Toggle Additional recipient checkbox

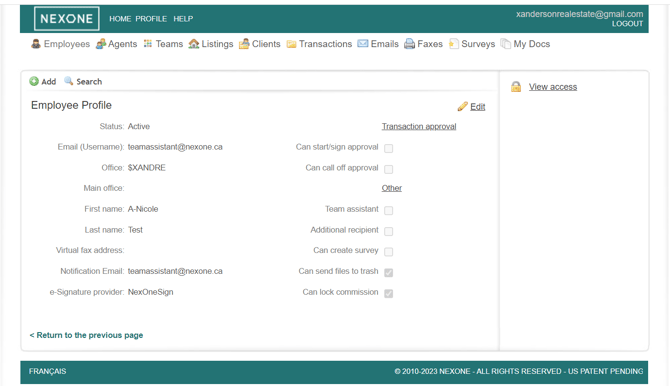click(388, 231)
